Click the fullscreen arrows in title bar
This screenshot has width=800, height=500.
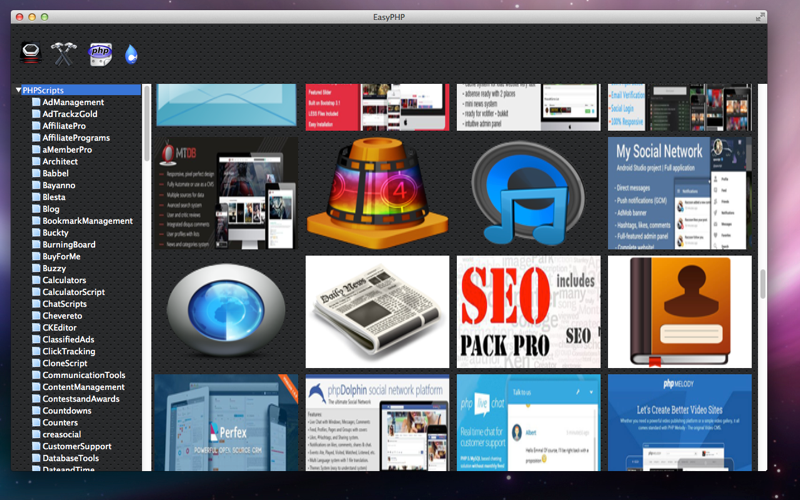point(760,17)
